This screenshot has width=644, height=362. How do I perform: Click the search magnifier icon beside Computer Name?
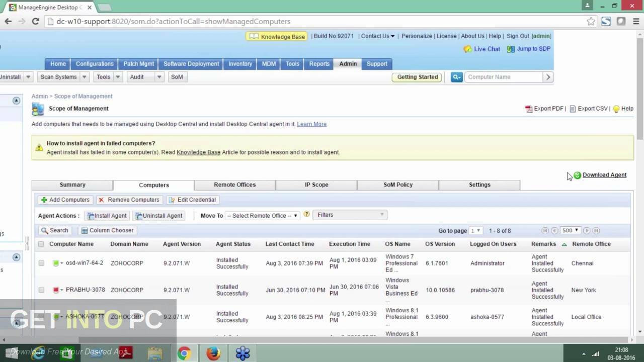coord(456,77)
